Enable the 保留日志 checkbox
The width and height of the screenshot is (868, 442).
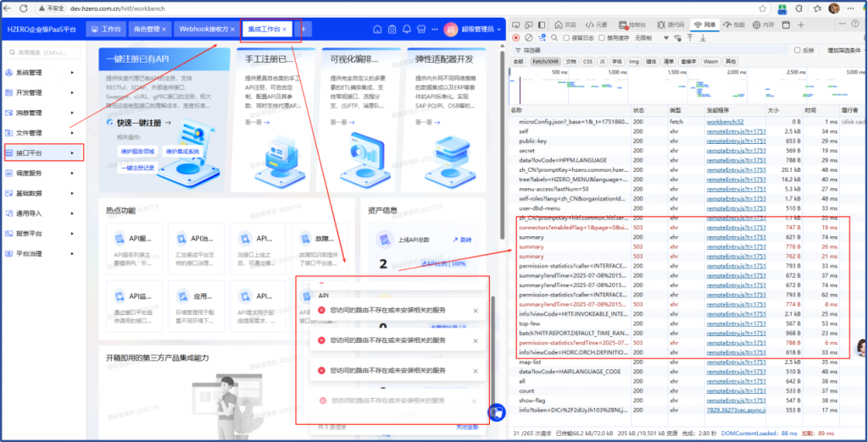pos(566,38)
